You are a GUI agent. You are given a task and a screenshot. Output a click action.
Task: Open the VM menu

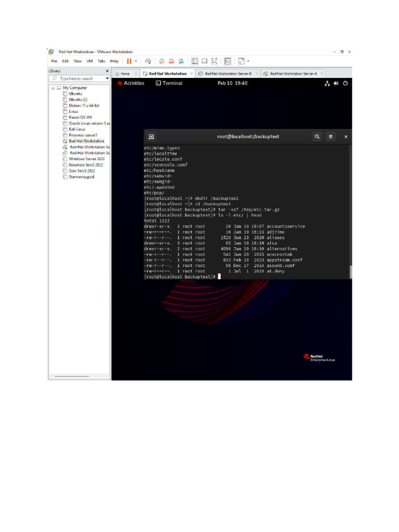pos(89,61)
